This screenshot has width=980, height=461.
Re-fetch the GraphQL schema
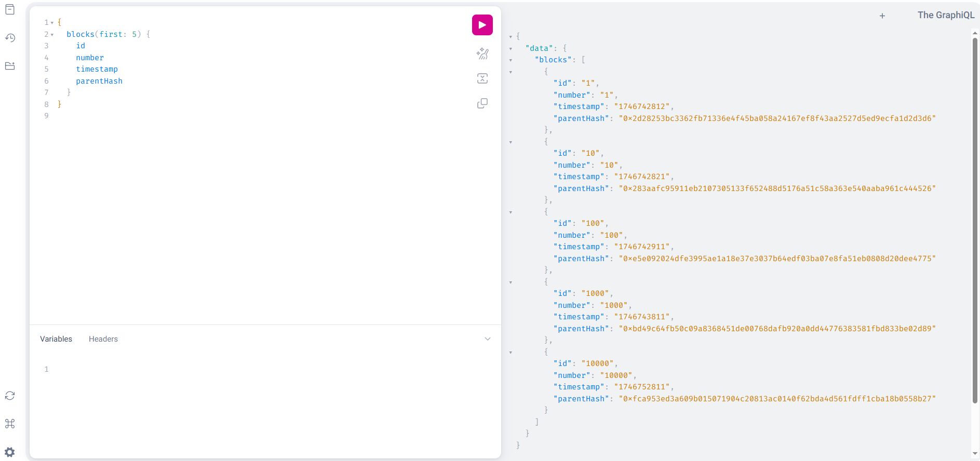pyautogui.click(x=10, y=396)
